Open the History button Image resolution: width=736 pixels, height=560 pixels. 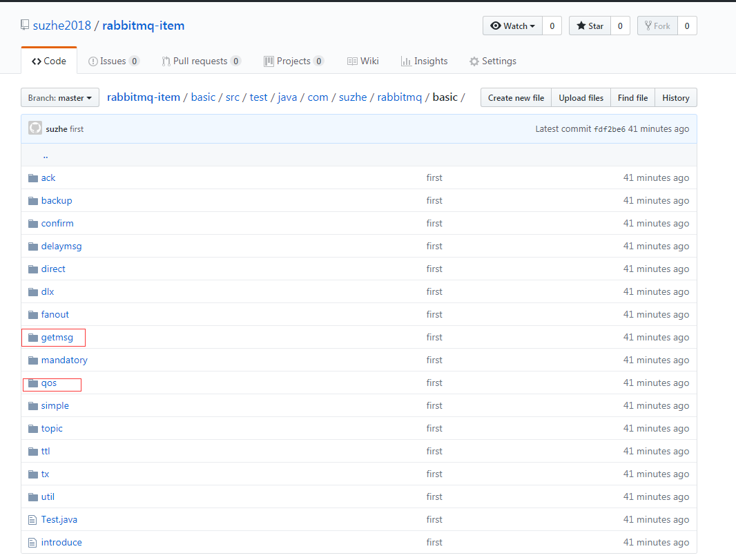676,97
